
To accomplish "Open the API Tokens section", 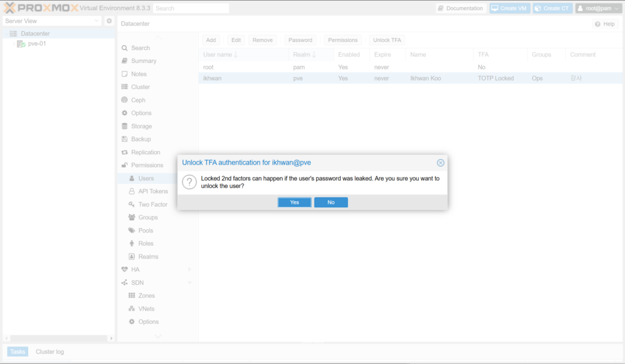I will point(153,191).
